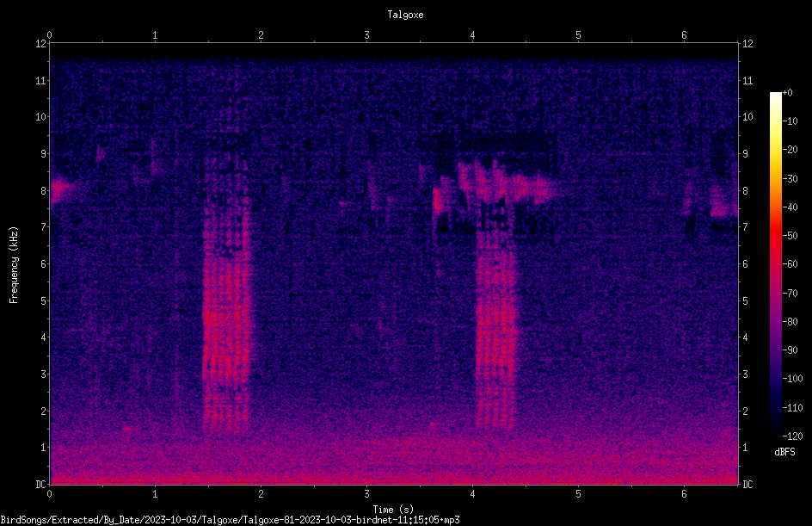Click the '-30' label on the color scale
Image resolution: width=812 pixels, height=526 pixels.
(790, 178)
